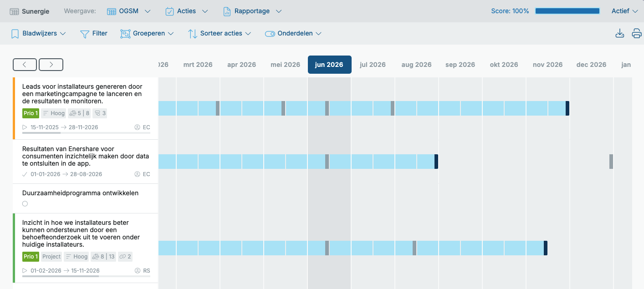Viewport: 644px width, 289px height.
Task: Open the Filter funnel option
Action: (94, 33)
